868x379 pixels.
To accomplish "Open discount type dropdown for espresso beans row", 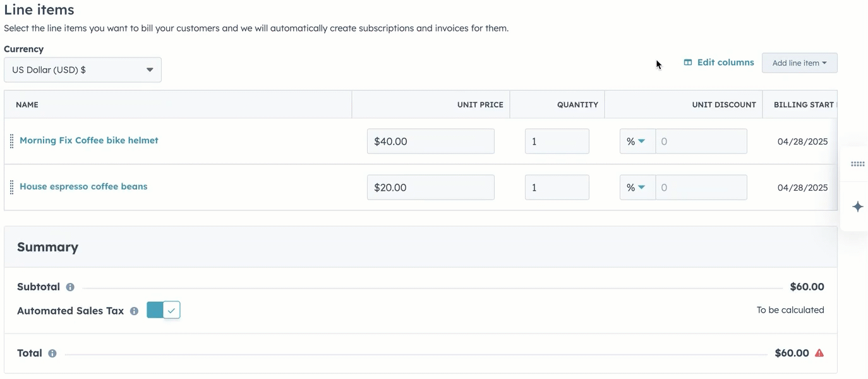I will [x=637, y=188].
